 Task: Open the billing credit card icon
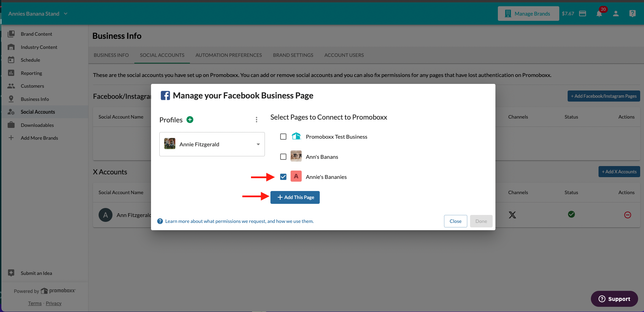583,14
